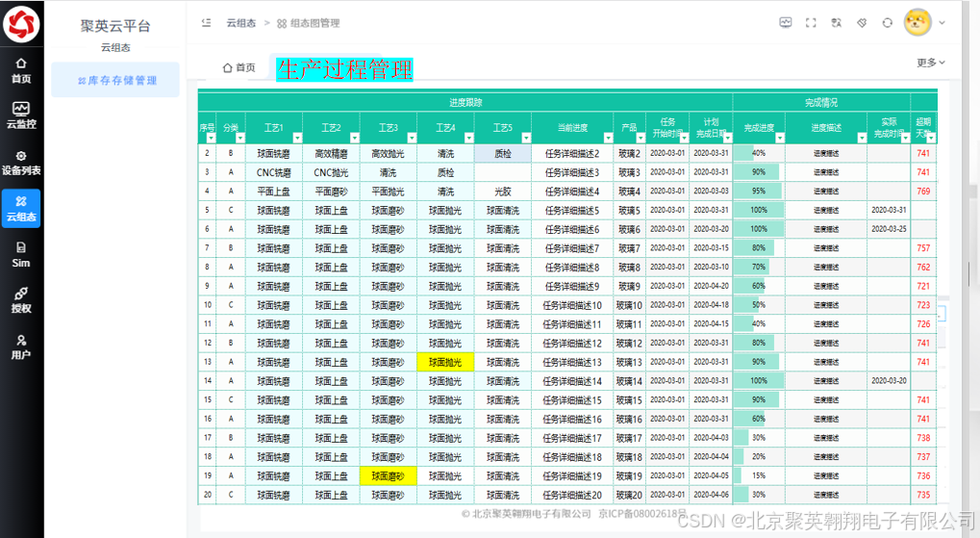
Task: Open 设备列表 in the sidebar
Action: tap(21, 162)
